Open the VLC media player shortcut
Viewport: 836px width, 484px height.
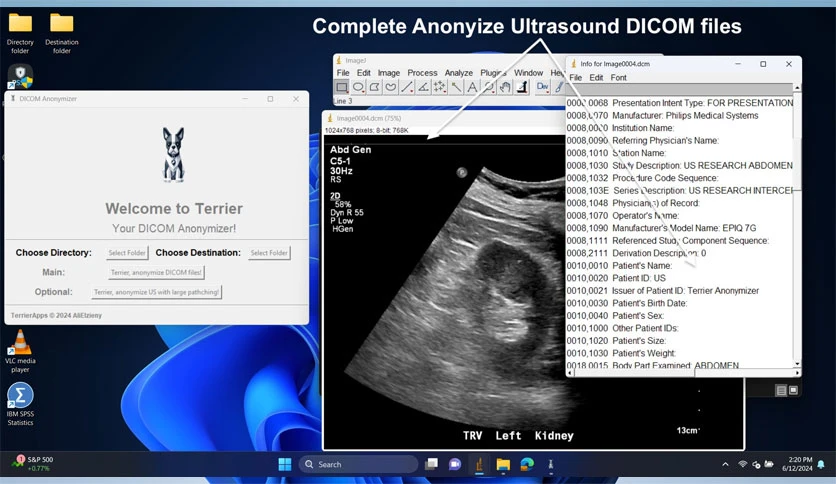coord(20,351)
